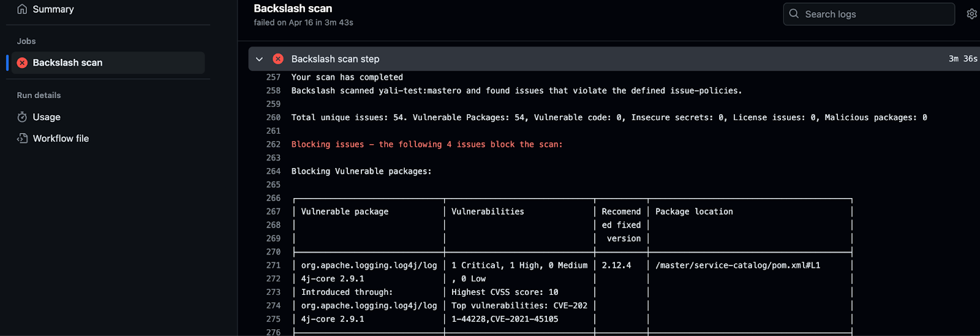Viewport: 980px width, 336px height.
Task: Select log line number 273
Action: click(273, 292)
